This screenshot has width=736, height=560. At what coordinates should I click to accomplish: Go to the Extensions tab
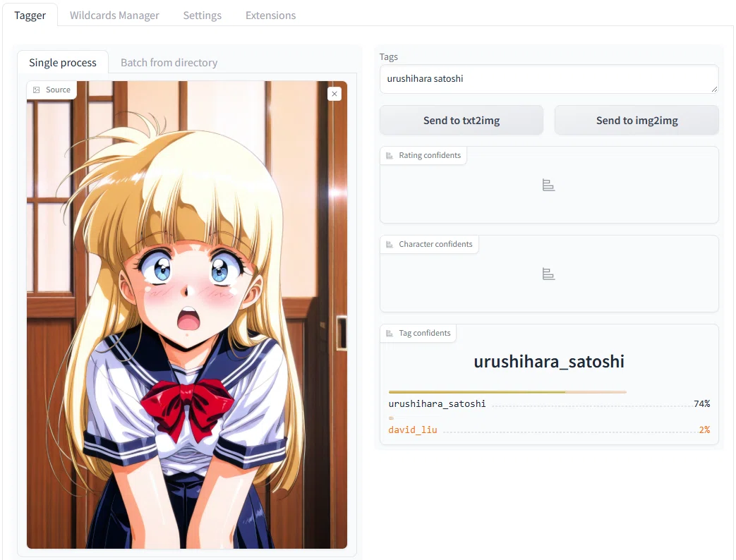click(x=271, y=15)
